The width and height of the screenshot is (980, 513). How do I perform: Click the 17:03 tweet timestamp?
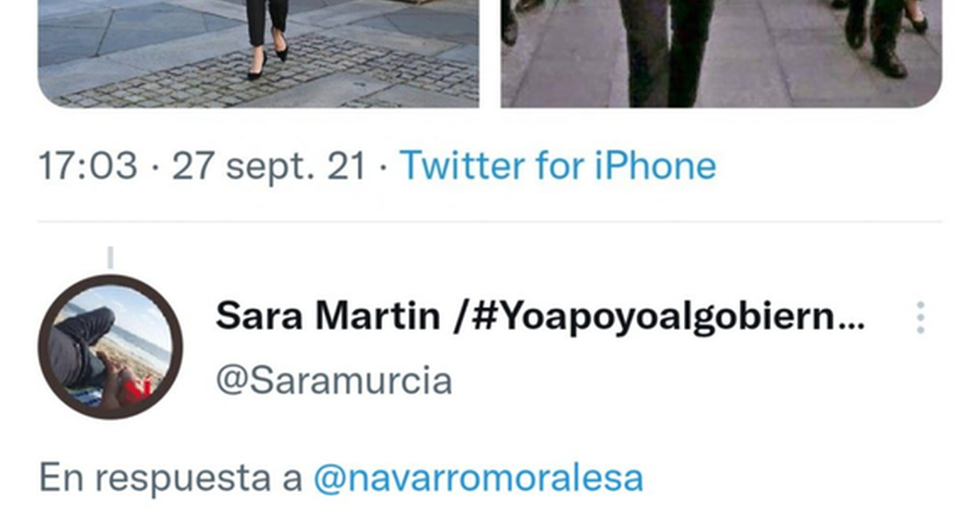tap(88, 166)
